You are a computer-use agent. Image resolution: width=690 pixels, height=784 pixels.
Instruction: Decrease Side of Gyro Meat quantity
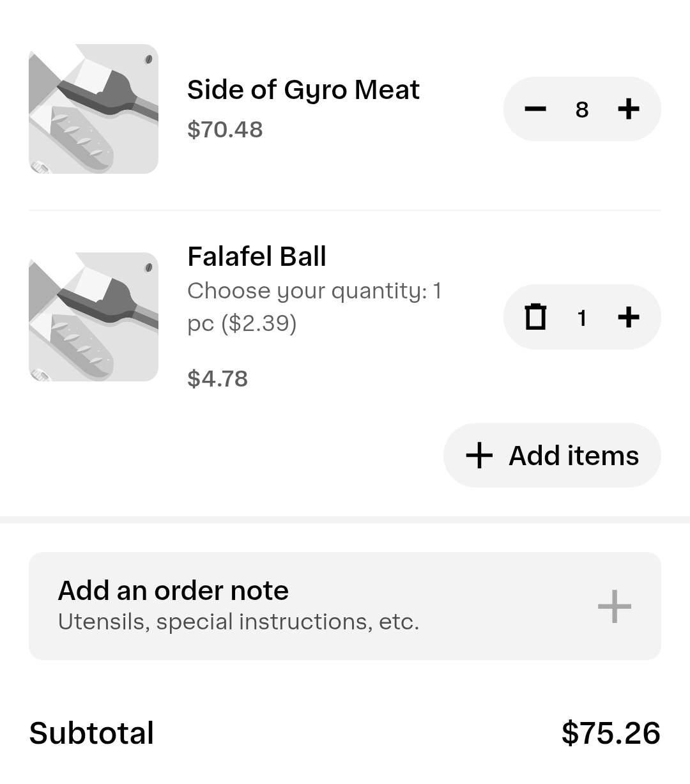coord(535,109)
